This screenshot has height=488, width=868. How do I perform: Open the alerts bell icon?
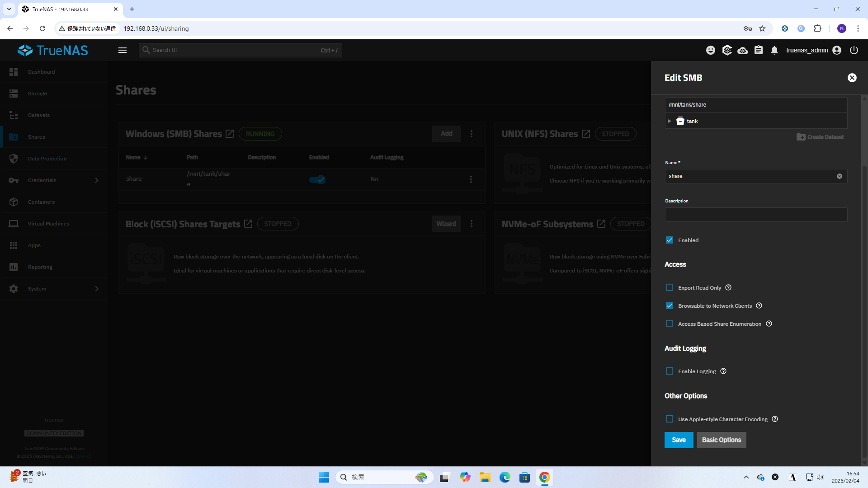pos(774,50)
